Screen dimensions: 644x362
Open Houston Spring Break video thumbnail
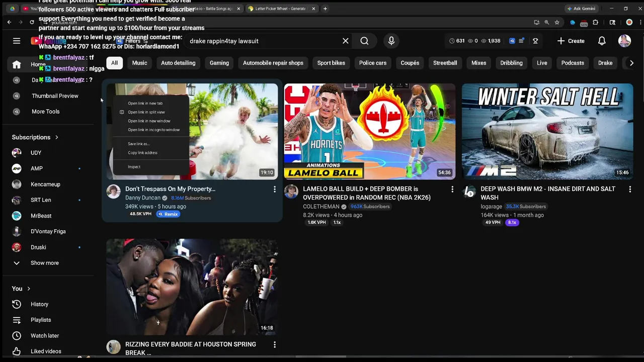tap(192, 287)
